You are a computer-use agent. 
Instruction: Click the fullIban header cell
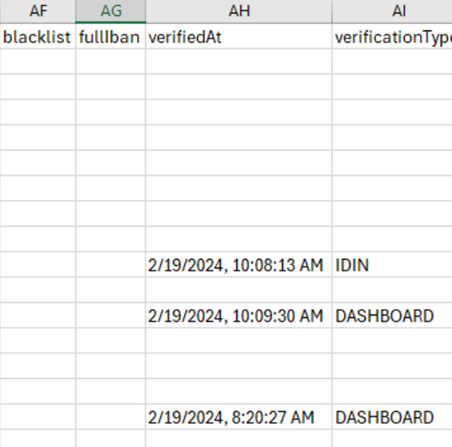point(111,36)
